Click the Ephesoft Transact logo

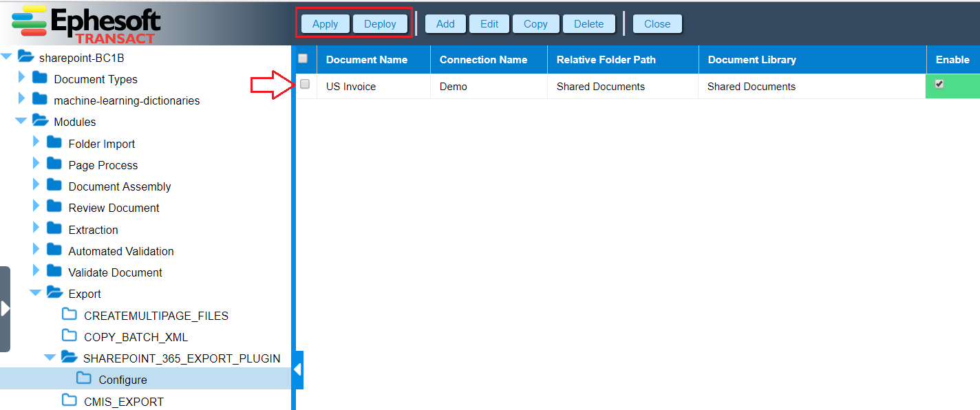[87, 24]
